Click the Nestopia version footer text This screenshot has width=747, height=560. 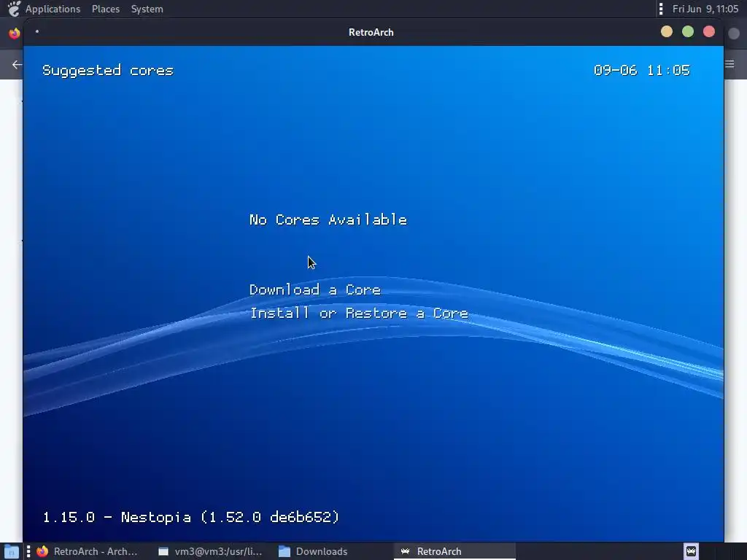pyautogui.click(x=190, y=517)
